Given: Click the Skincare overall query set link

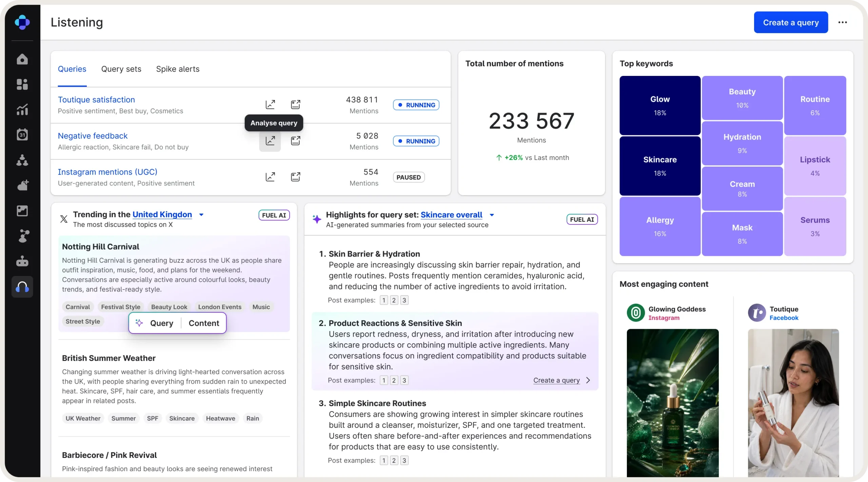Looking at the screenshot, I should (451, 215).
